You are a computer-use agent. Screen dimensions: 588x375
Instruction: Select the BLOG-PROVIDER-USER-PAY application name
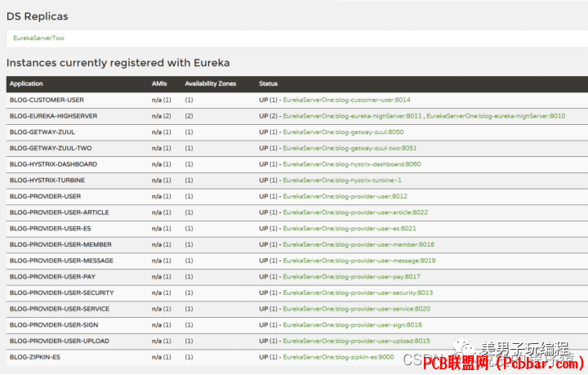click(52, 277)
